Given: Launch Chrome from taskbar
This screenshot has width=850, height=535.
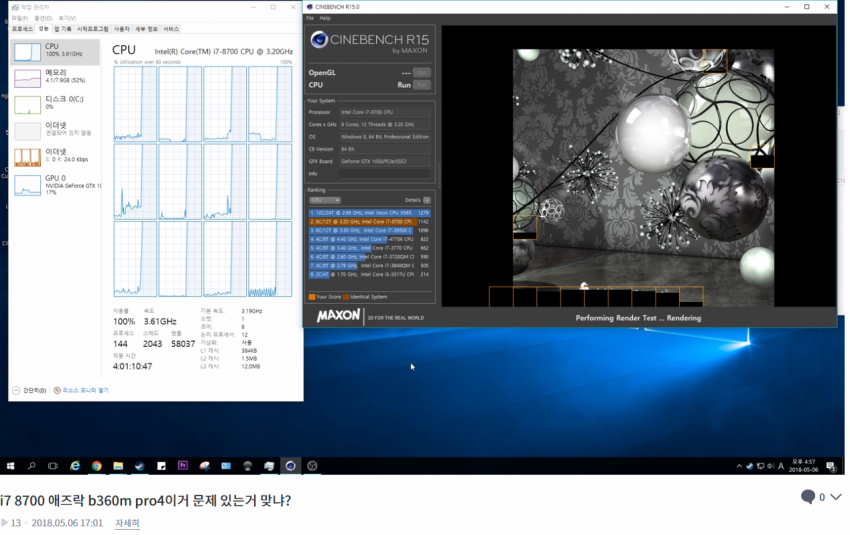Looking at the screenshot, I should (96, 466).
